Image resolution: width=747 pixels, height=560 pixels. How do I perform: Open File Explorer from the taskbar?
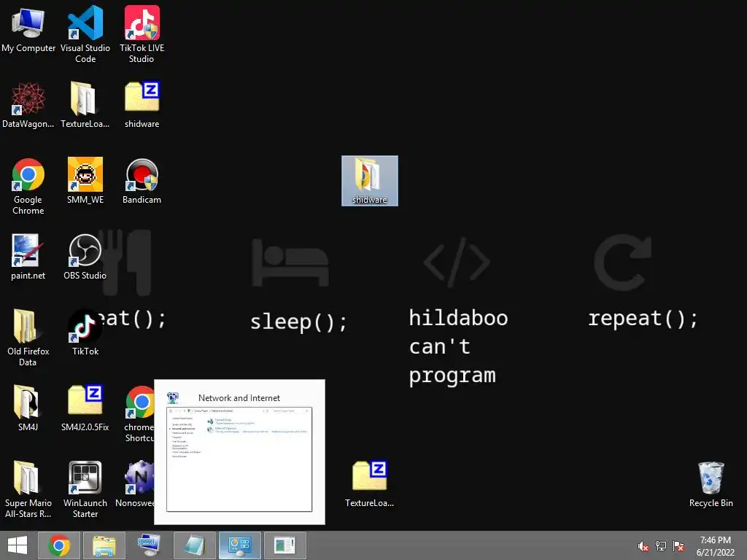[x=104, y=545]
